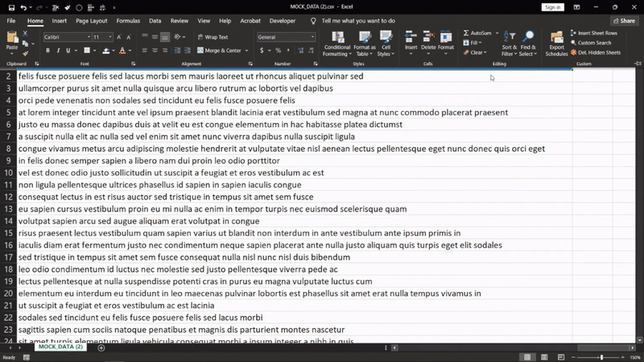The height and width of the screenshot is (362, 644).
Task: Expand the Merge & Center dropdown arrow
Action: coord(246,51)
